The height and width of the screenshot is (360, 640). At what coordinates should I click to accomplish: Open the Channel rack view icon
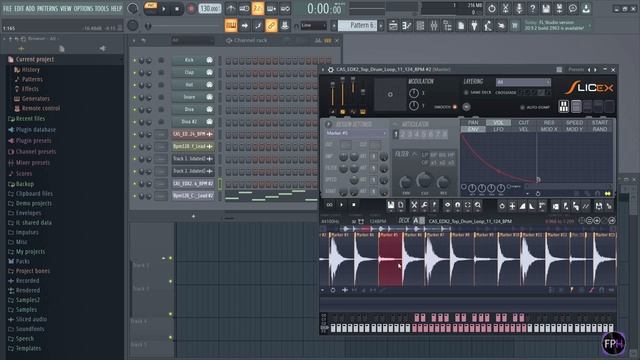point(420,26)
